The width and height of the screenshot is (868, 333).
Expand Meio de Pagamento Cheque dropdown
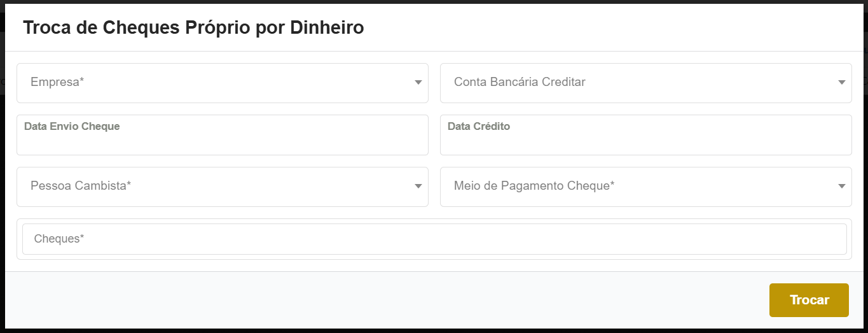[645, 187]
